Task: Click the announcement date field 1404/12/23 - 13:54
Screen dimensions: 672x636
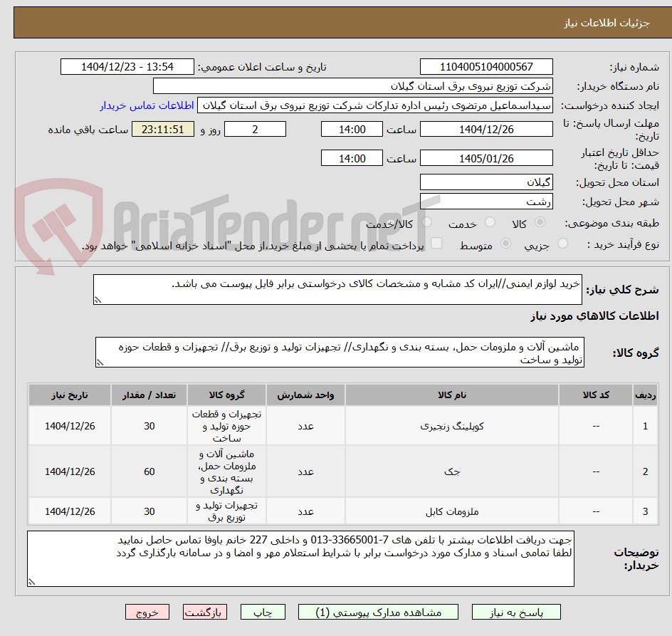Action: coord(127,67)
